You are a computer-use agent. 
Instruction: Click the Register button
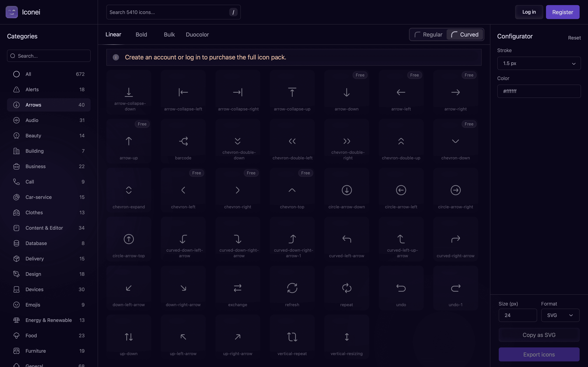pos(562,12)
